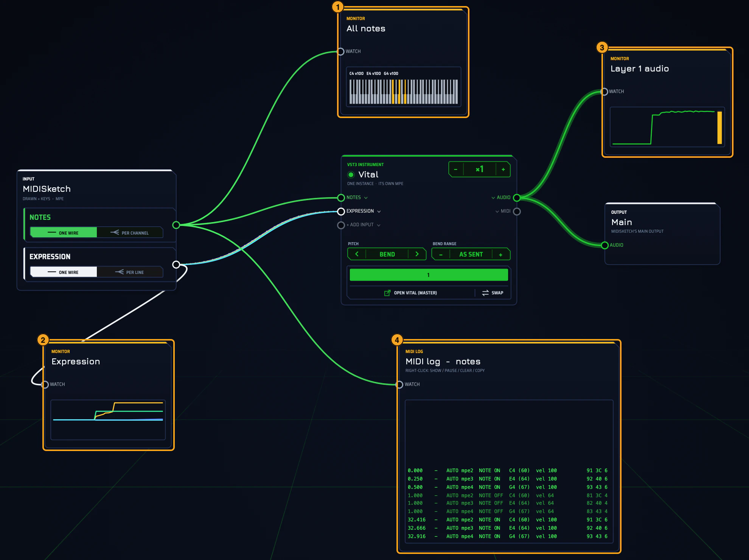
Task: Click the Swap arrows icon
Action: coord(485,293)
